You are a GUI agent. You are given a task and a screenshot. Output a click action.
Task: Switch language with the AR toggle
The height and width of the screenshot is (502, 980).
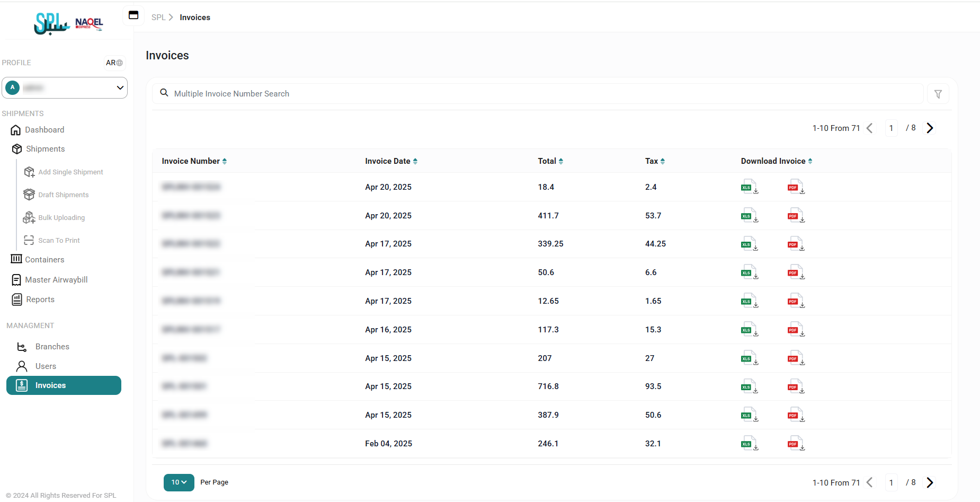tap(114, 63)
